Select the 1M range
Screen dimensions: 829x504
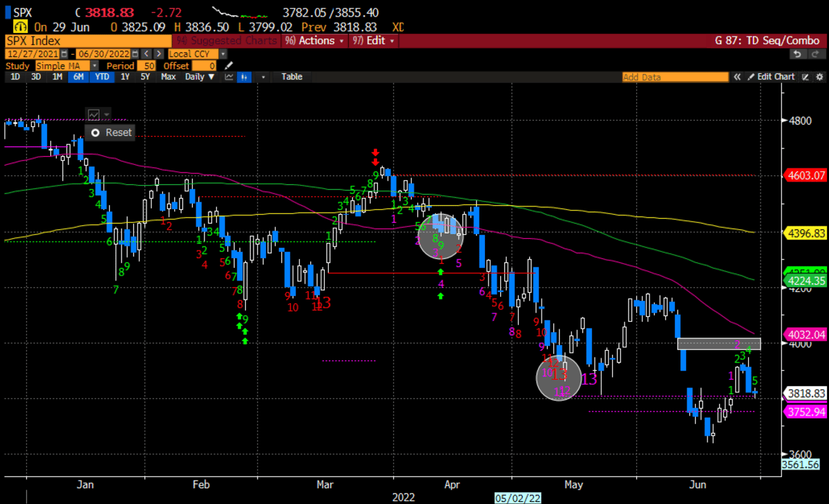click(x=57, y=77)
